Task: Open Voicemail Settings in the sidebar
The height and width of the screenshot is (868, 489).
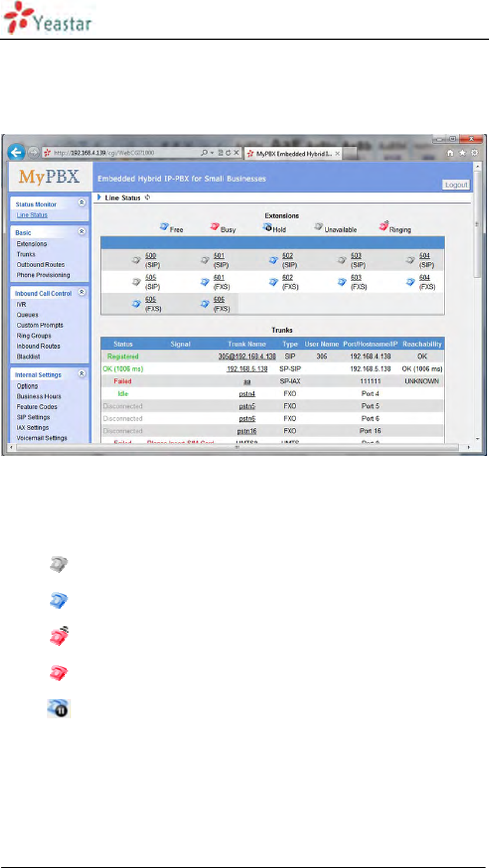Action: pos(42,438)
